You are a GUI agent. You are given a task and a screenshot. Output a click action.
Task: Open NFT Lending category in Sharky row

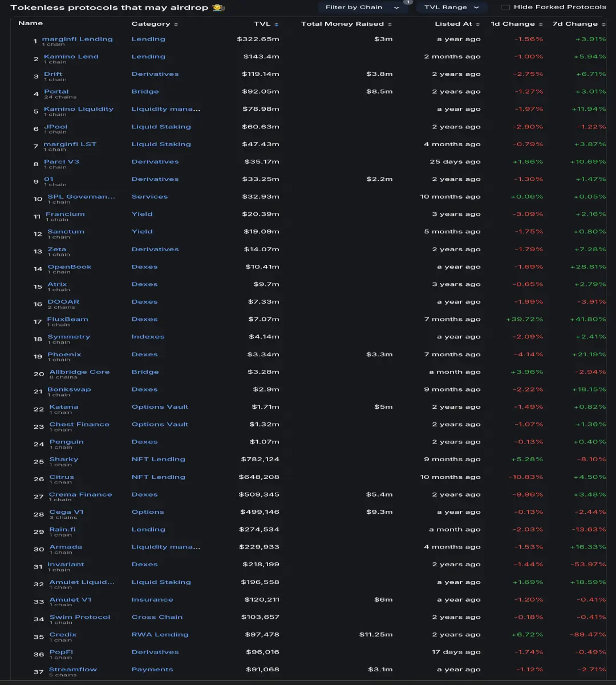coord(158,459)
